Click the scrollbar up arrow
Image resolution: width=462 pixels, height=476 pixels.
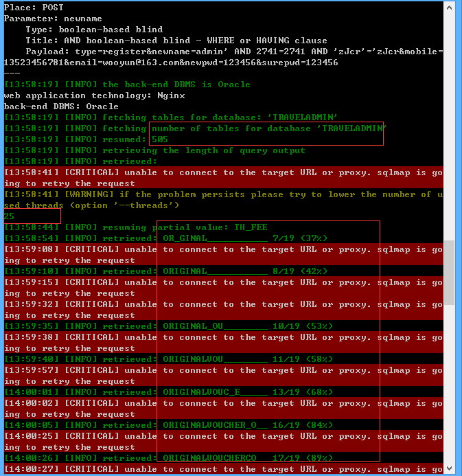[x=449, y=8]
